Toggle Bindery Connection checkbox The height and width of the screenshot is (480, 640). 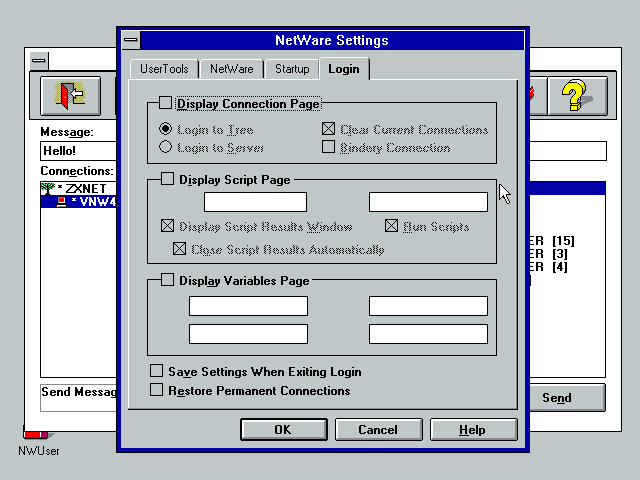[x=329, y=147]
